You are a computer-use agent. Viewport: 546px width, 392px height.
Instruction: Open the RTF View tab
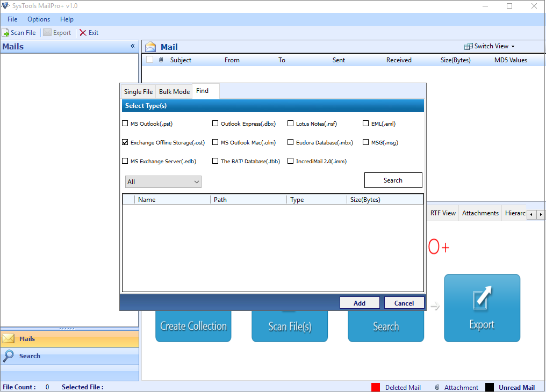point(443,213)
